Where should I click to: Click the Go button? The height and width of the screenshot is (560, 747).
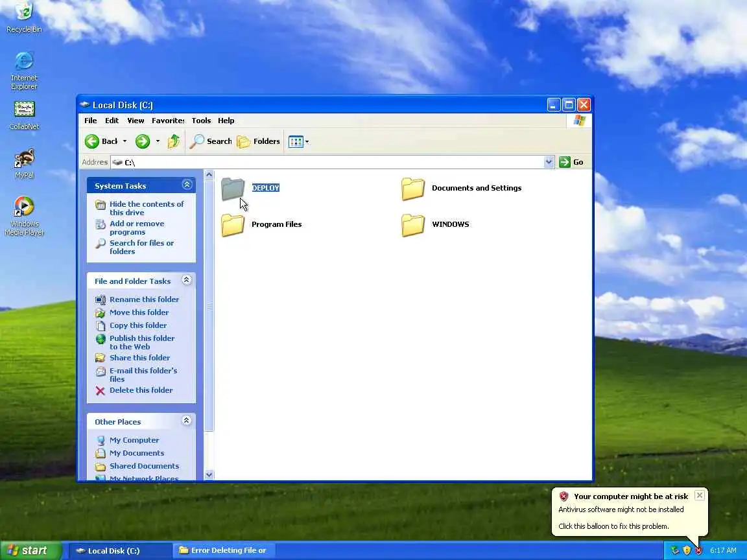click(572, 162)
